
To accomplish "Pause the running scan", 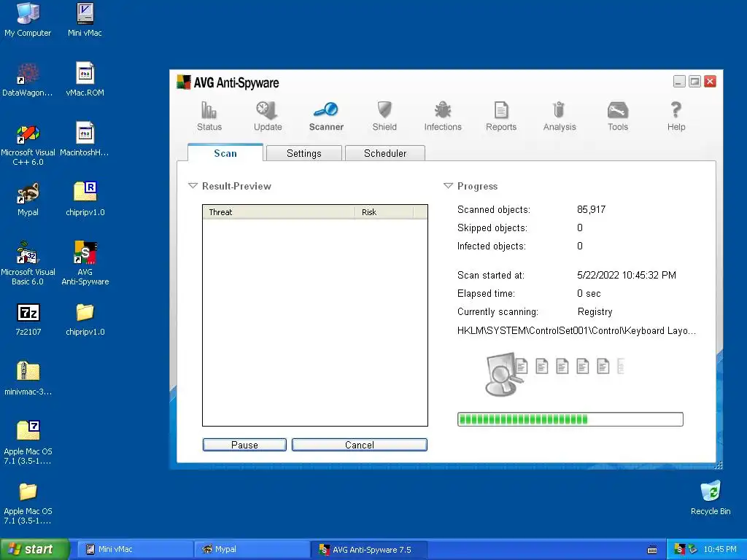I will pyautogui.click(x=244, y=445).
